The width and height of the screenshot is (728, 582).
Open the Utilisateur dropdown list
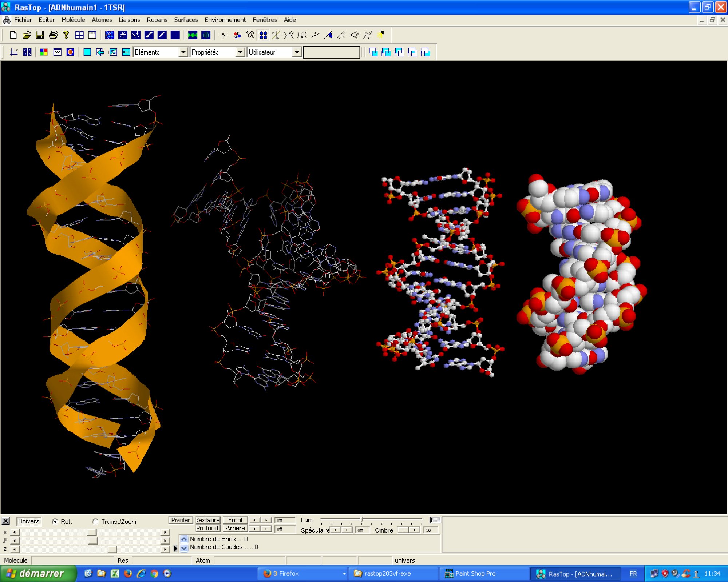297,52
